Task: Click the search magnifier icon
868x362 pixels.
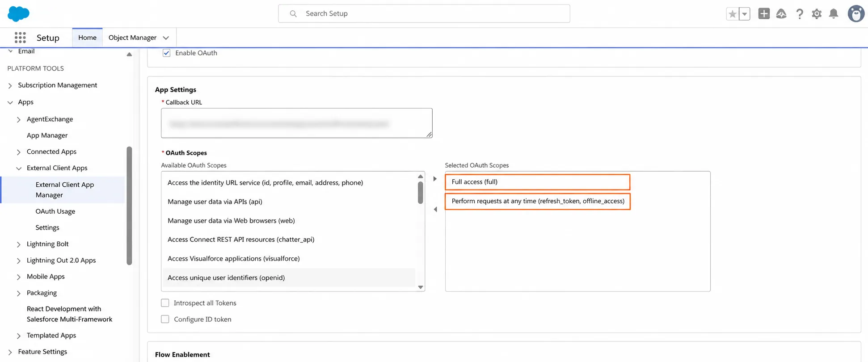Action: click(x=293, y=14)
